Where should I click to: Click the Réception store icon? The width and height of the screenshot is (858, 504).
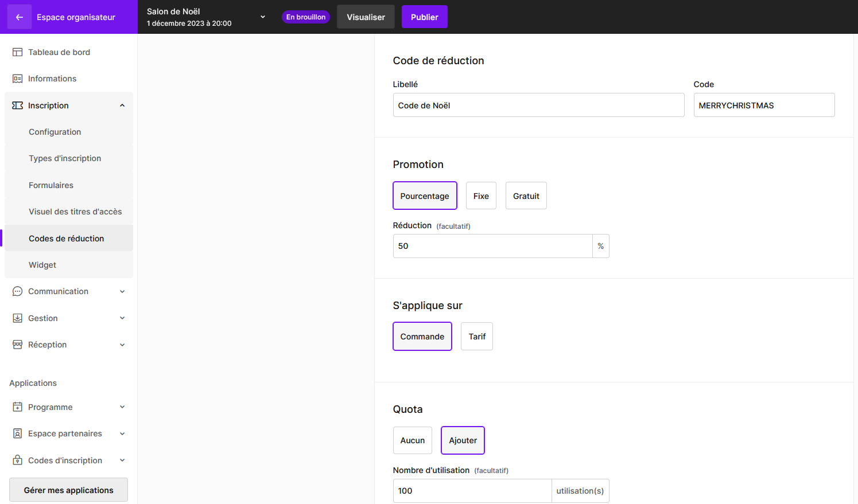pos(18,345)
